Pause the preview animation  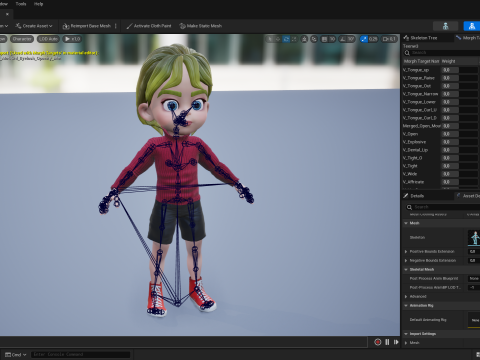click(x=387, y=342)
